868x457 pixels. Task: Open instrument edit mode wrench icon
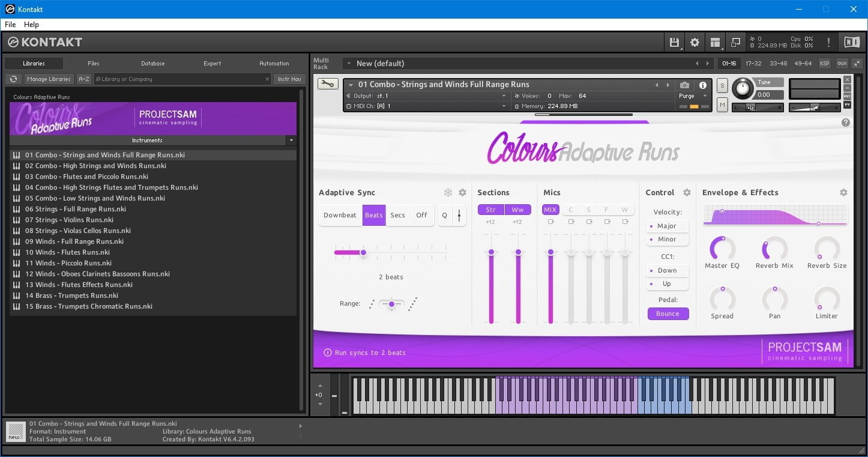[327, 84]
